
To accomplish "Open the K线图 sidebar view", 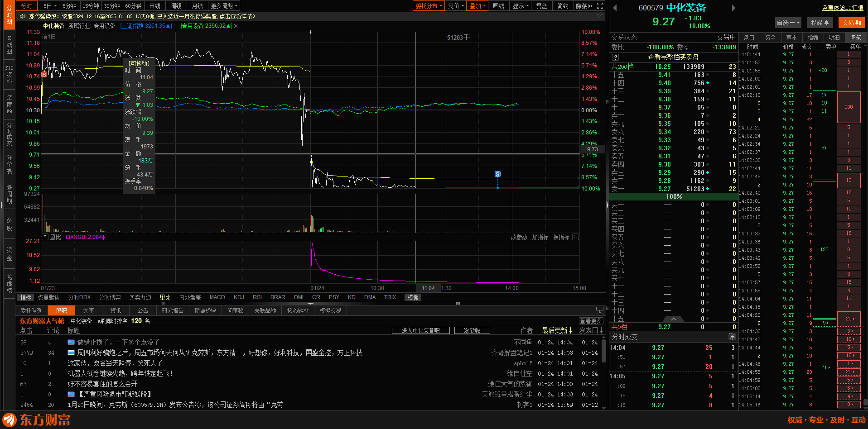I will click(x=9, y=45).
